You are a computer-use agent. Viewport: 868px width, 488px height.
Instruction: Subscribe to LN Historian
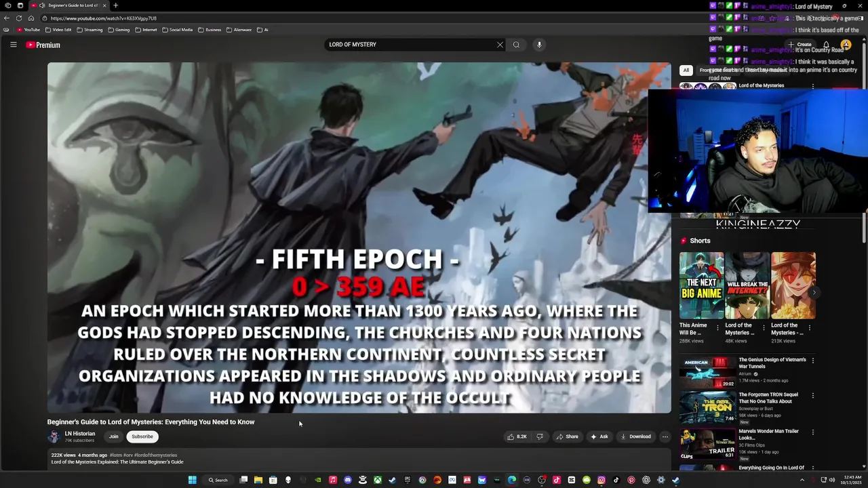[x=142, y=436]
